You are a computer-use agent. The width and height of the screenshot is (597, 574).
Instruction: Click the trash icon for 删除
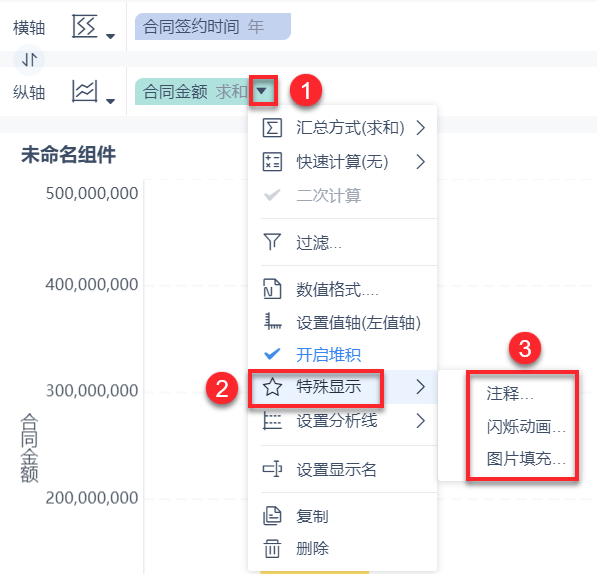pyautogui.click(x=272, y=548)
